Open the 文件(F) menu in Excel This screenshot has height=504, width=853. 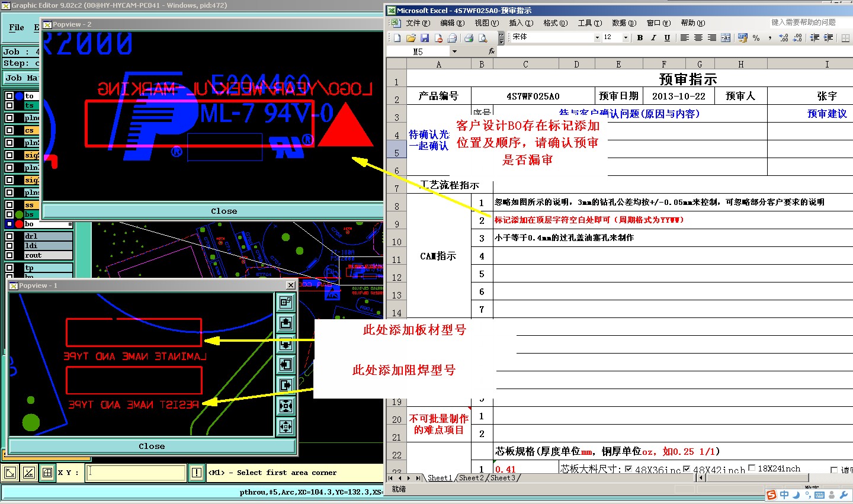coord(418,23)
